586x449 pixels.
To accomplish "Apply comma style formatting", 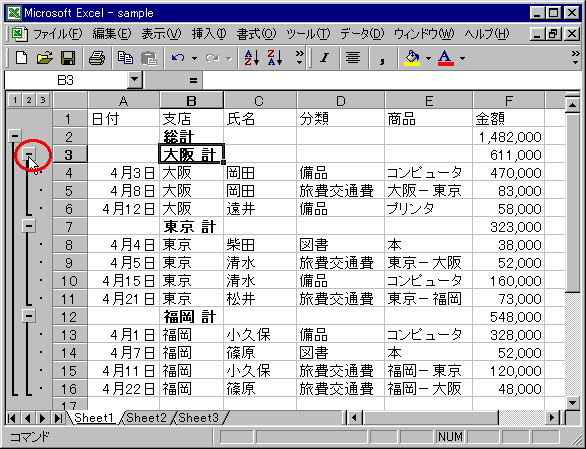I will (382, 58).
